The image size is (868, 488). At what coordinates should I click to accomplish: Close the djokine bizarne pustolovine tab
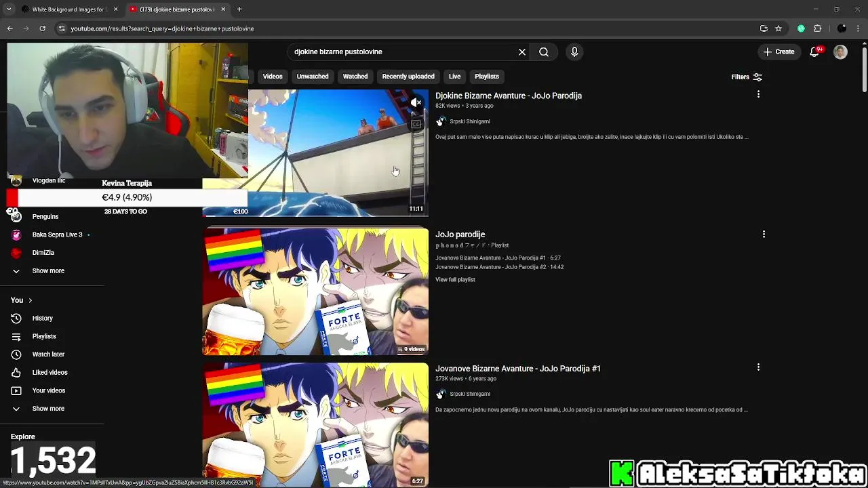click(223, 9)
